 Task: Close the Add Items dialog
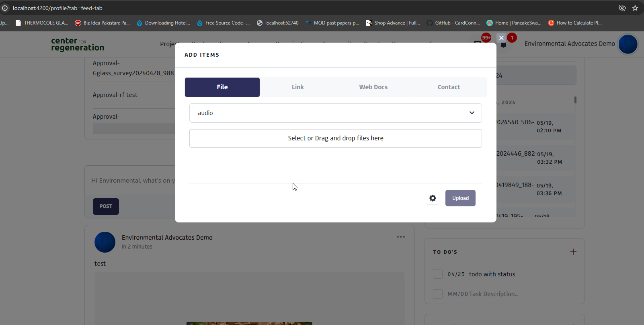[x=501, y=38]
